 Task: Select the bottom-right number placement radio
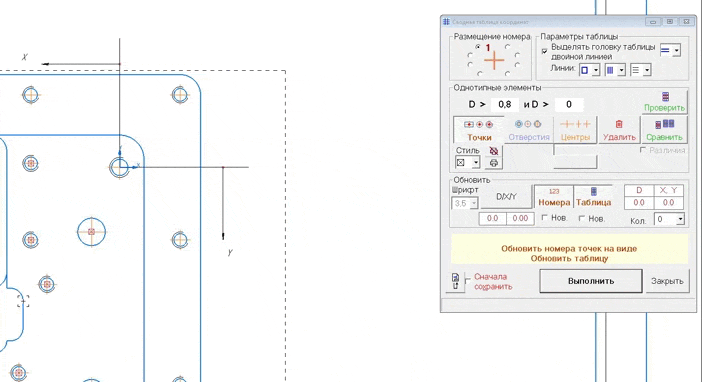[507, 73]
